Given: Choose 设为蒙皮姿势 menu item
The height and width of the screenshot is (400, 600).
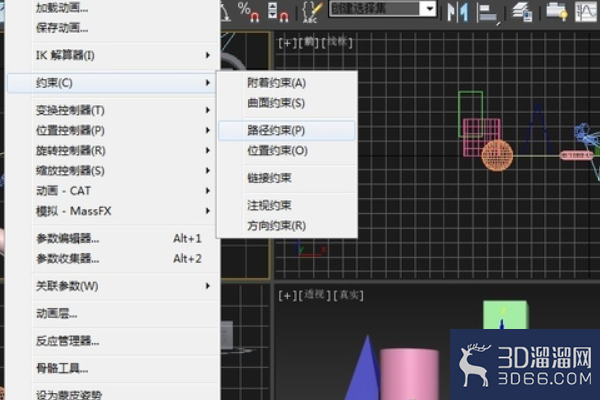Looking at the screenshot, I should click(112, 393).
